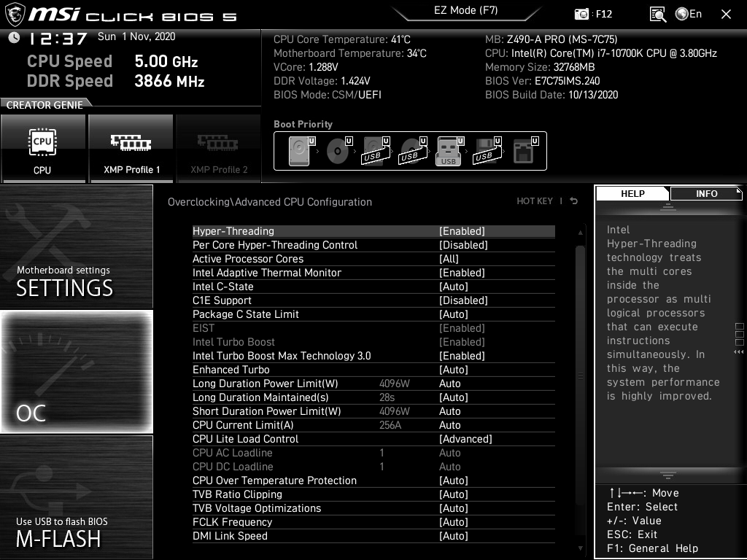Select the USB floppy boot device icon
Viewport: 747px width, 560px height.
[x=487, y=151]
